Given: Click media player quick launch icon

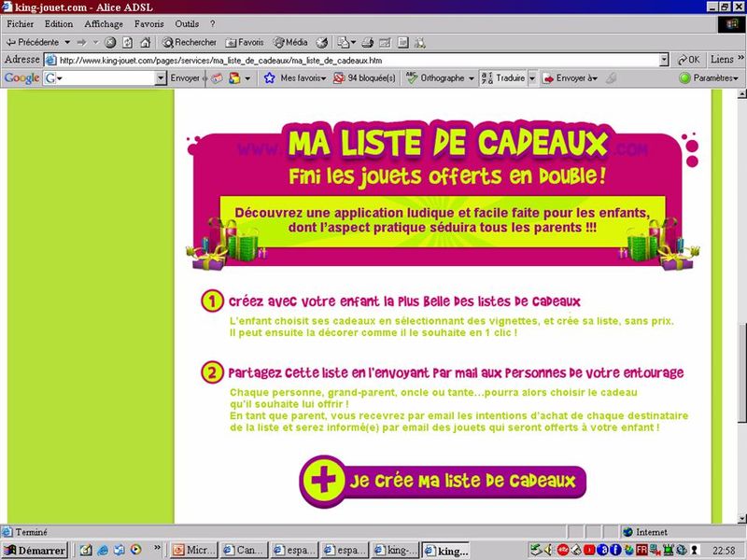Looking at the screenshot, I should [135, 551].
